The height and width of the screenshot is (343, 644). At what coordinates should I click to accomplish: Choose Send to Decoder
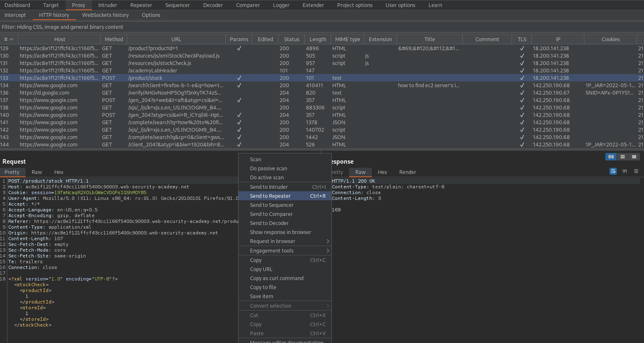coord(285,223)
